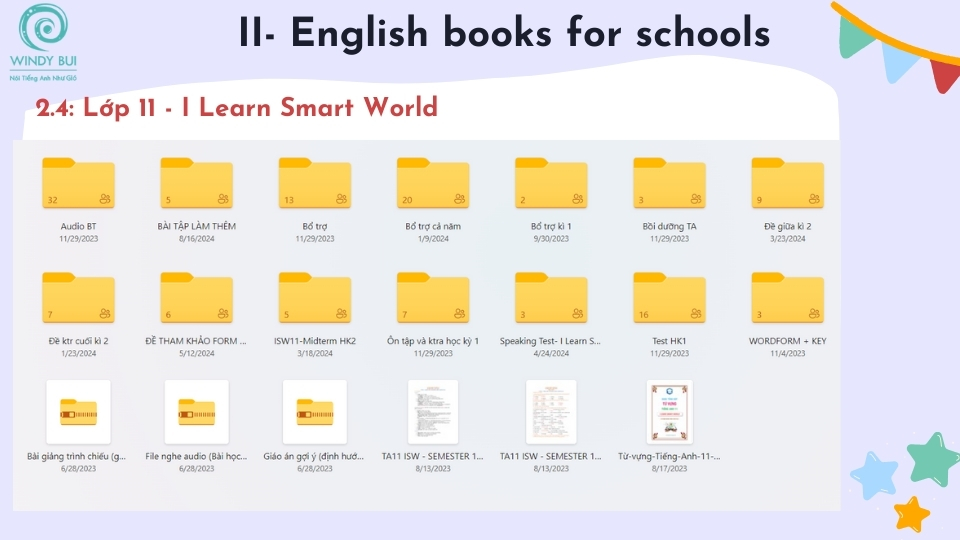
Task: Open the Đề ktr cuối kì 2 folder
Action: pyautogui.click(x=78, y=299)
